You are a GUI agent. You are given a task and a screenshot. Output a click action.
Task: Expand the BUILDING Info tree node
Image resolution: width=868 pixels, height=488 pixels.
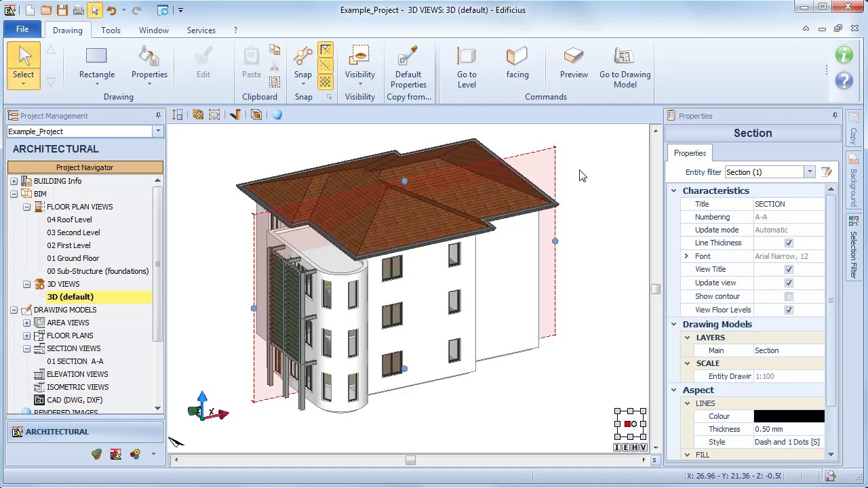tap(14, 181)
